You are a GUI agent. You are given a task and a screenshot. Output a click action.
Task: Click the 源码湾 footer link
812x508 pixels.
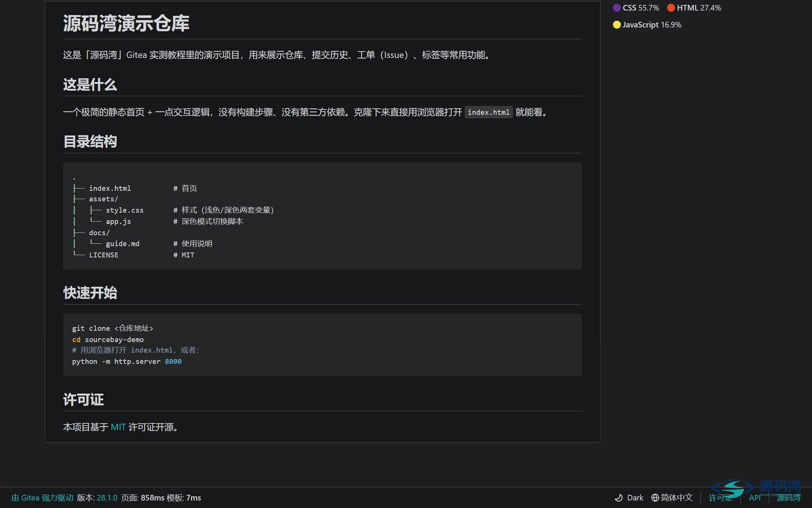789,498
